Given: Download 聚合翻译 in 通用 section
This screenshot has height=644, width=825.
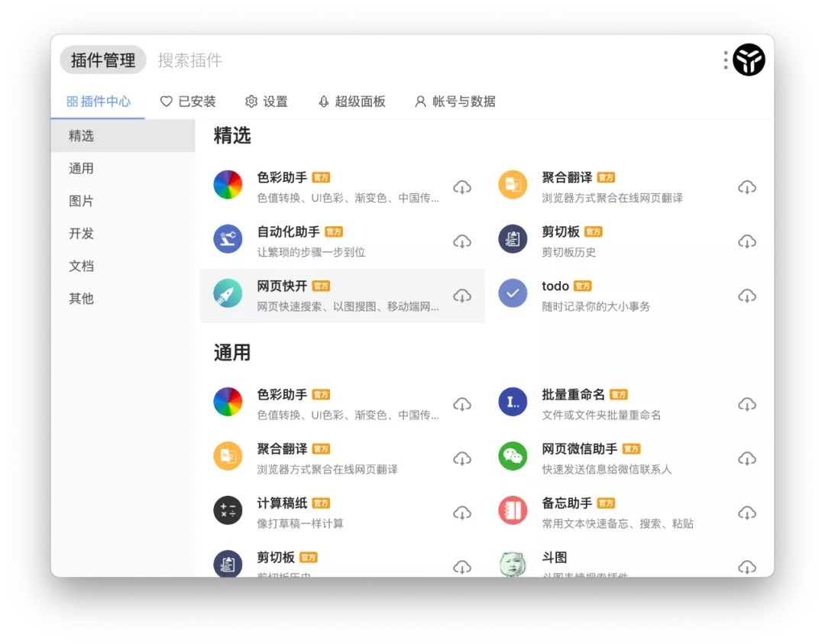Looking at the screenshot, I should 462,459.
